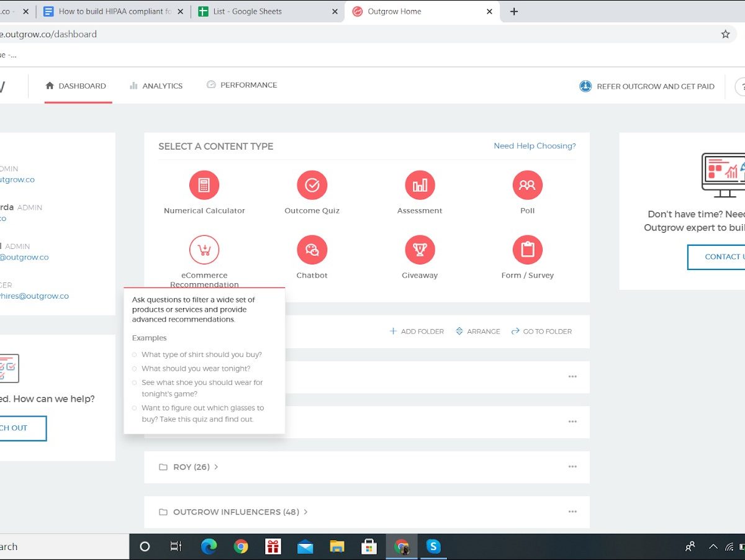
Task: Open Microsoft Edge from the taskbar
Action: coord(209,546)
